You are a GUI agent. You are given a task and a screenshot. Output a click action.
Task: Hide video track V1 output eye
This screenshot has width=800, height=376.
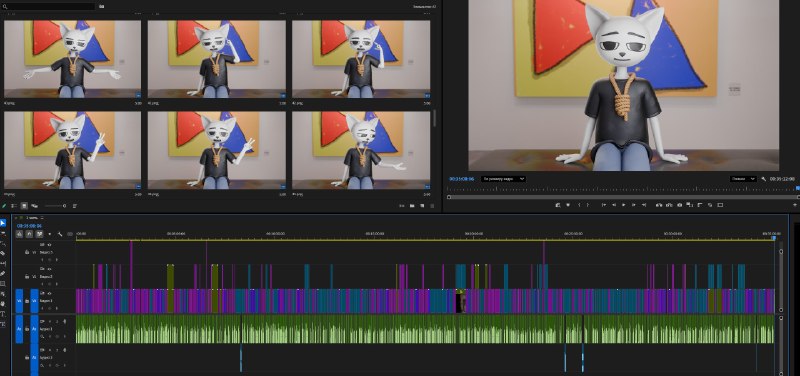49,293
